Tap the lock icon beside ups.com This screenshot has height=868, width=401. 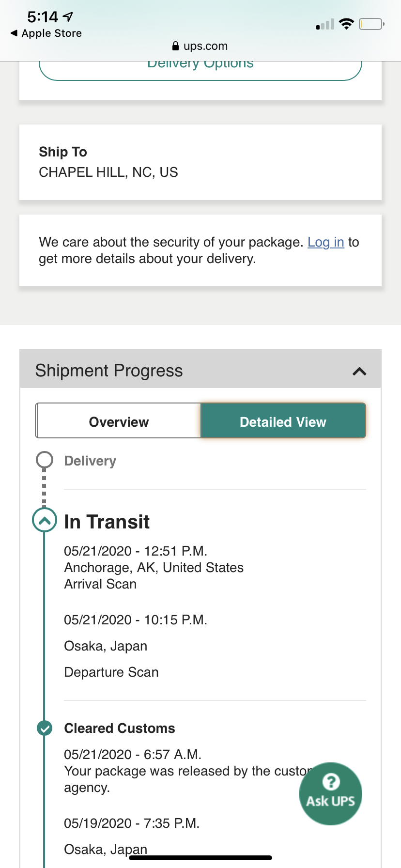[175, 46]
